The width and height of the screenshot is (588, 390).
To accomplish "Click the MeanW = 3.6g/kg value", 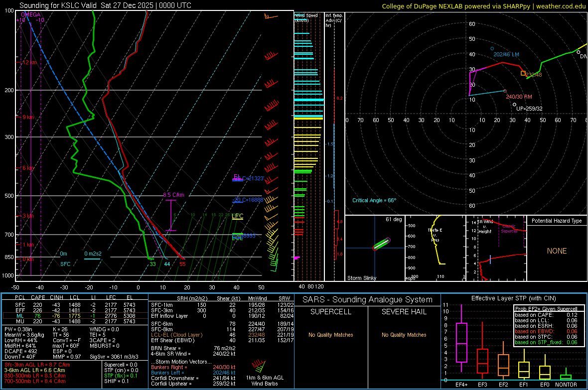I will click(24, 335).
